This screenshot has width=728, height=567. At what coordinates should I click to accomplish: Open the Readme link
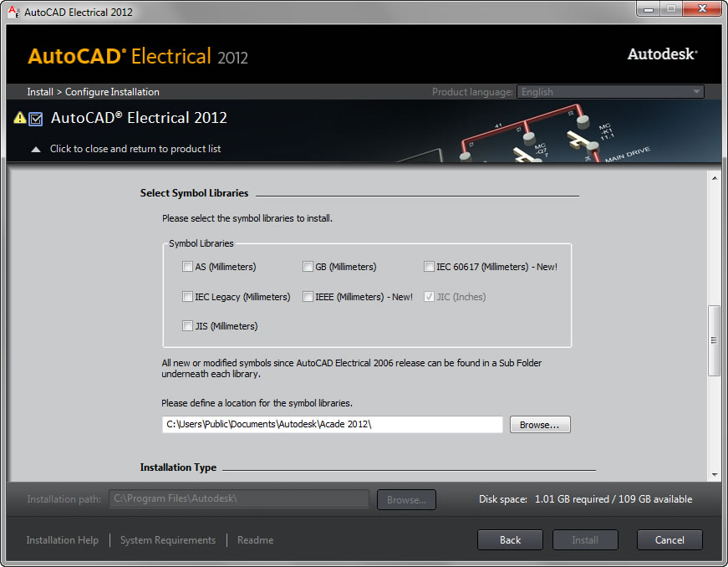pyautogui.click(x=256, y=540)
